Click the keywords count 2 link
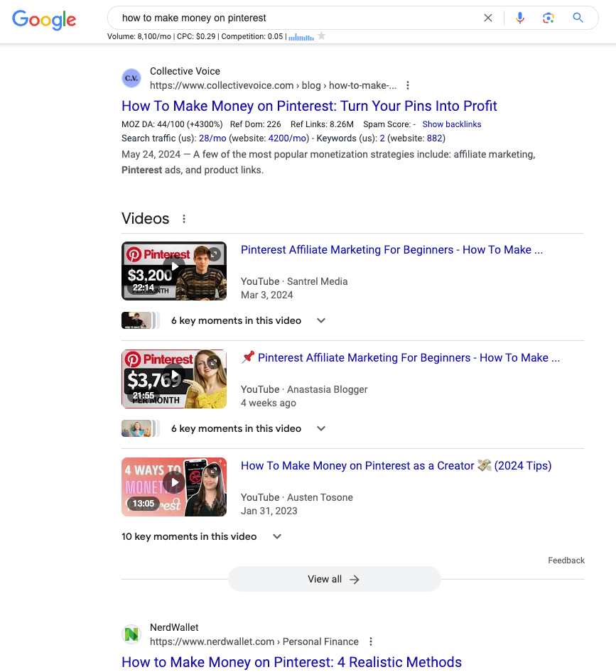616x672 pixels. coord(382,139)
